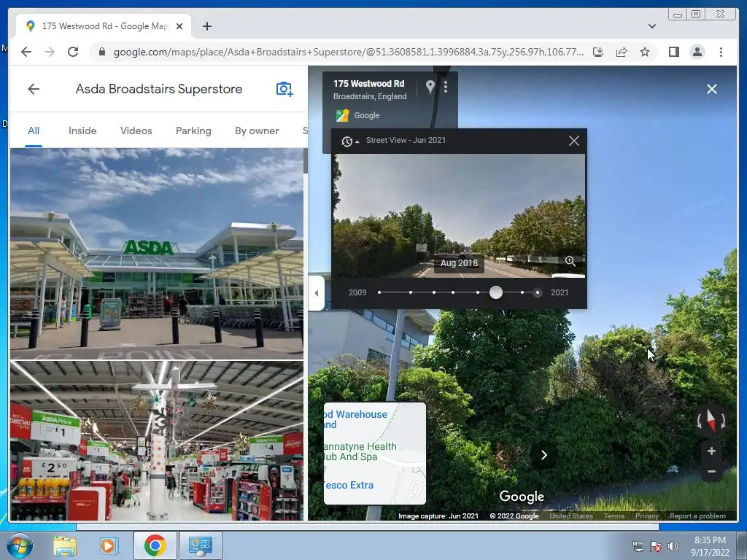Click the install app icon in address bar

(598, 52)
